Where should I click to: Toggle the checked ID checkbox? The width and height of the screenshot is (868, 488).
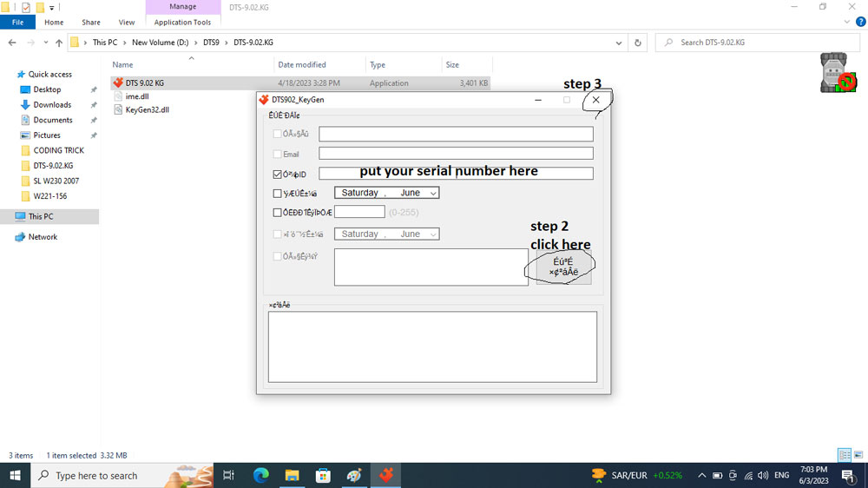[x=277, y=175]
